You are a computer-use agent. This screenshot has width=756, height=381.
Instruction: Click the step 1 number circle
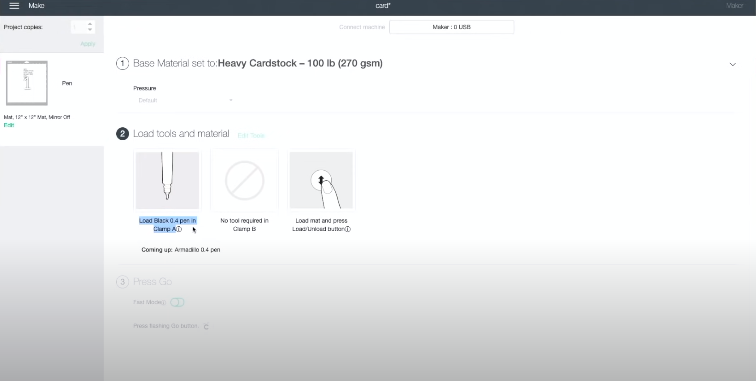pyautogui.click(x=122, y=64)
